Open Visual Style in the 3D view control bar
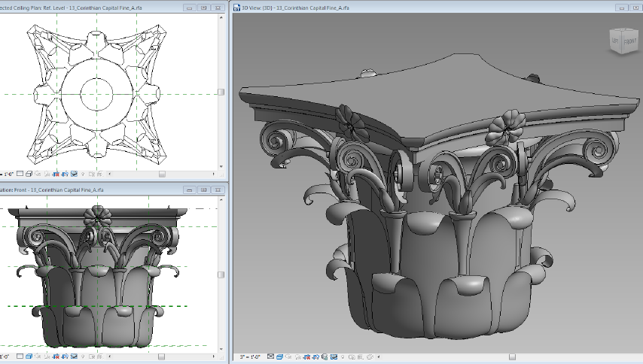643x364 pixels. coord(280,356)
